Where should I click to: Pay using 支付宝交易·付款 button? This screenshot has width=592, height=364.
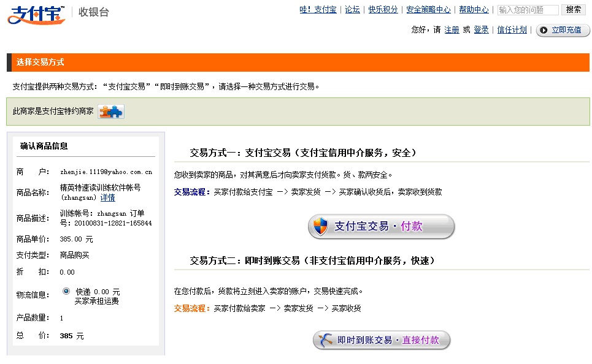[381, 227]
